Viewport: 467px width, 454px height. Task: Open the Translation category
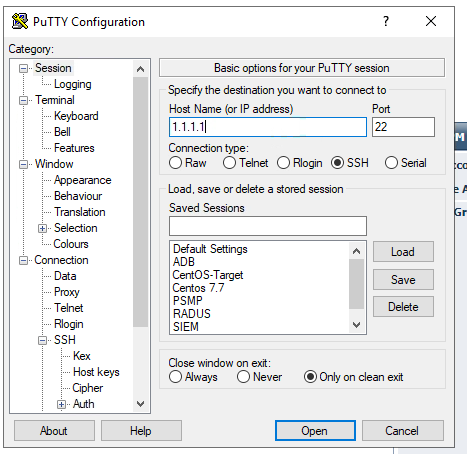point(80,212)
